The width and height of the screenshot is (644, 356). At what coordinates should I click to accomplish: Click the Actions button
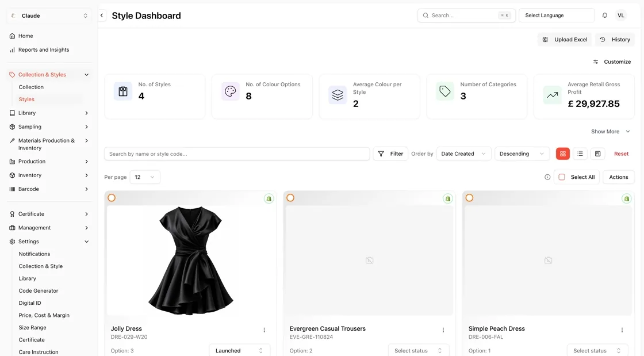tap(619, 177)
